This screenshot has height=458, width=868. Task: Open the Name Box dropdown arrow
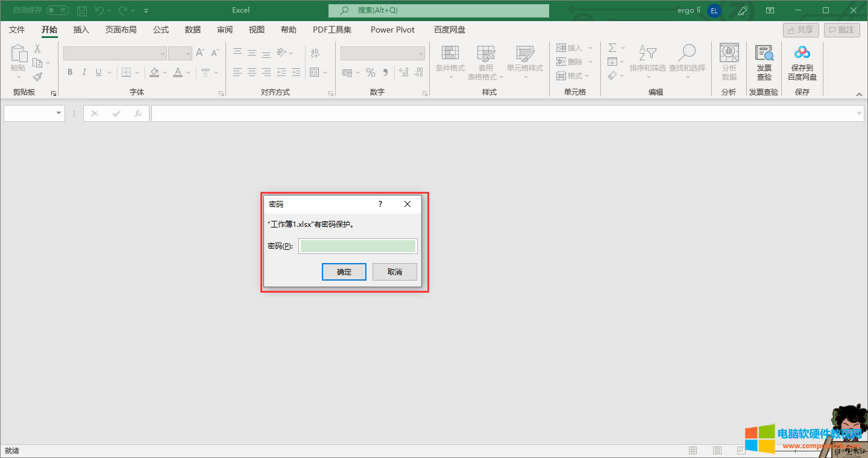click(58, 113)
